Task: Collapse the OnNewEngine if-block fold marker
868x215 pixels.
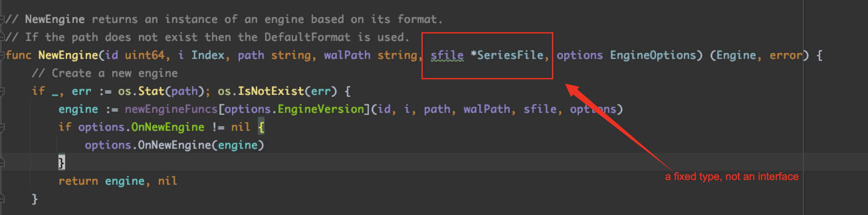Action: 2,127
